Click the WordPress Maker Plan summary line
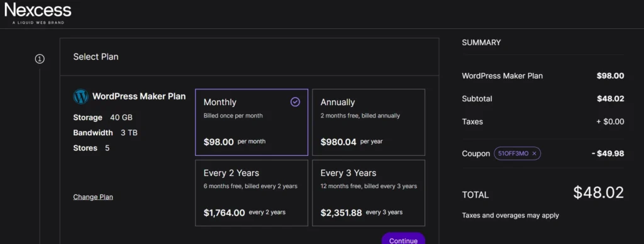The width and height of the screenshot is (644, 244). (543, 76)
